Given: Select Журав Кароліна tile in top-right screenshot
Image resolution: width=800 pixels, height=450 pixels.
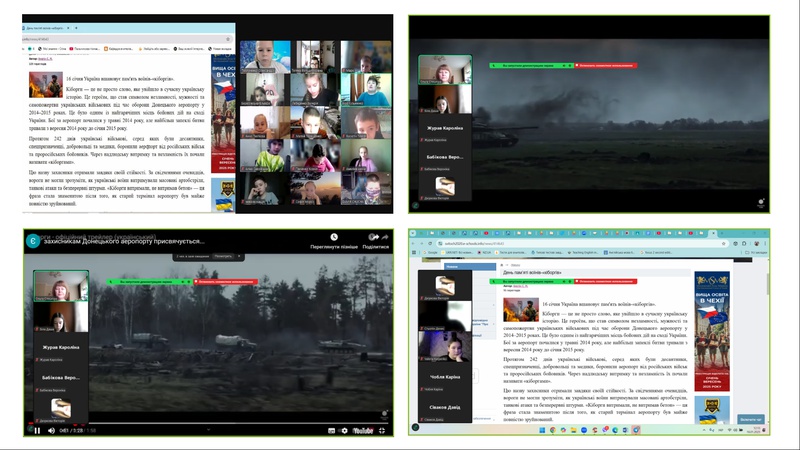Looking at the screenshot, I should point(445,129).
